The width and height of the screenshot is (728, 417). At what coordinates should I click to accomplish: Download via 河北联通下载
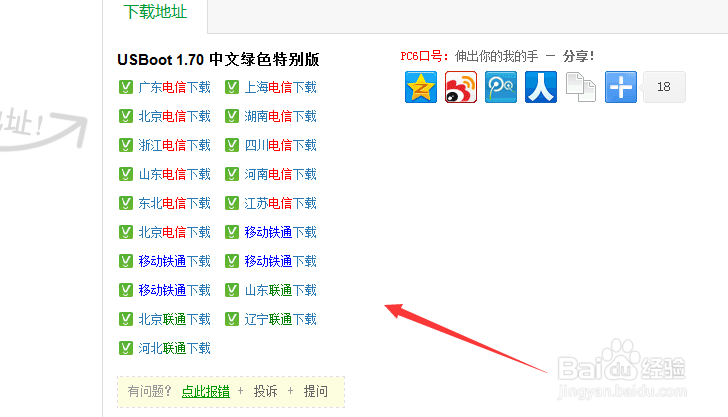(175, 348)
